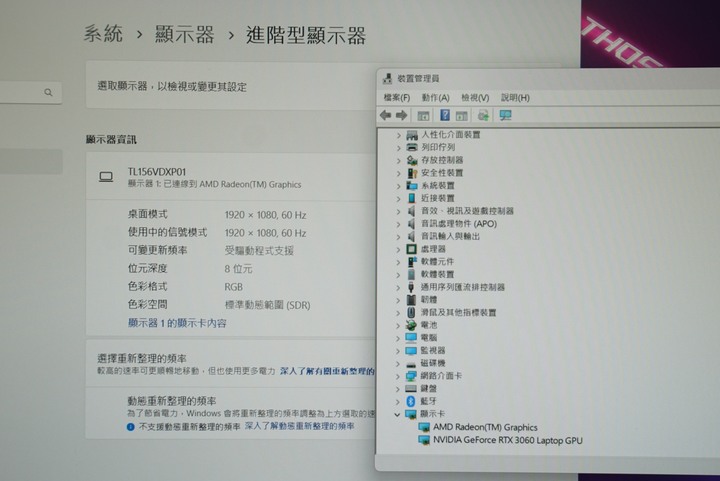Click the processor 處理器 chip icon
This screenshot has height=481, width=720.
411,249
